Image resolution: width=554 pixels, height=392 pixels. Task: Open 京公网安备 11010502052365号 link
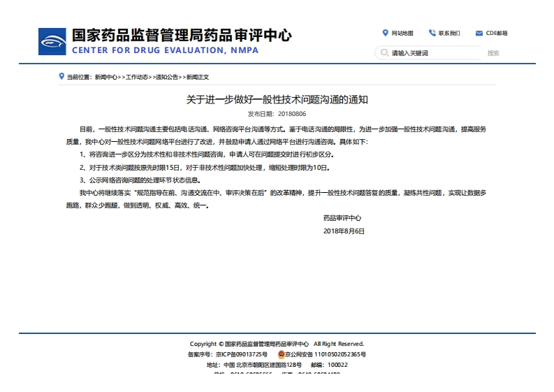click(326, 354)
